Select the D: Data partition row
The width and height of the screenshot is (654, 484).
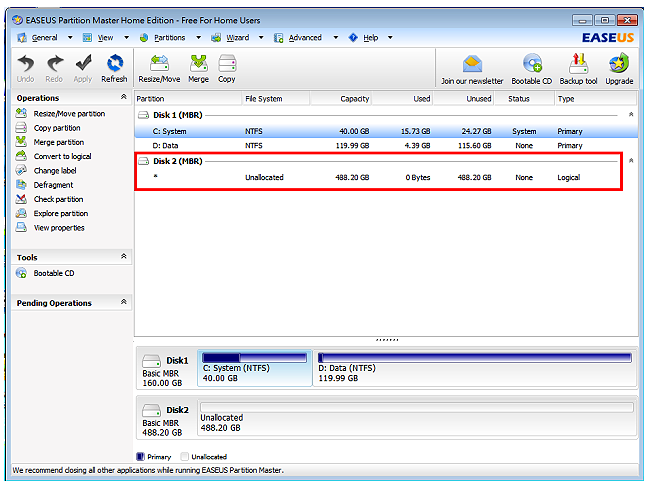(x=386, y=146)
